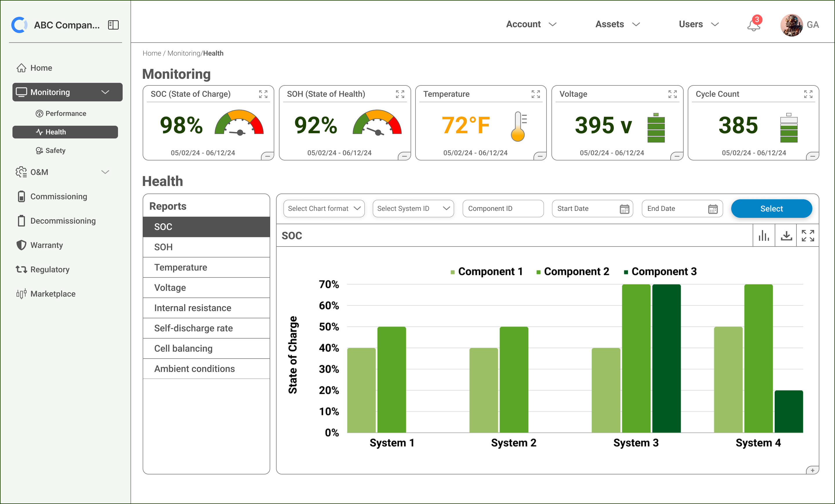Minimize the Cycle Count card with minus button

pyautogui.click(x=813, y=156)
